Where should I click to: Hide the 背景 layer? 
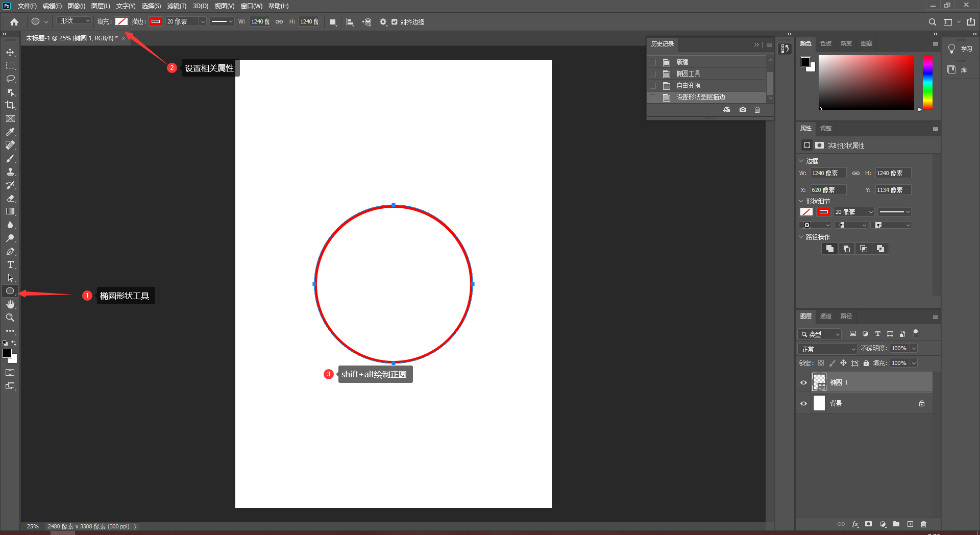pyautogui.click(x=803, y=403)
